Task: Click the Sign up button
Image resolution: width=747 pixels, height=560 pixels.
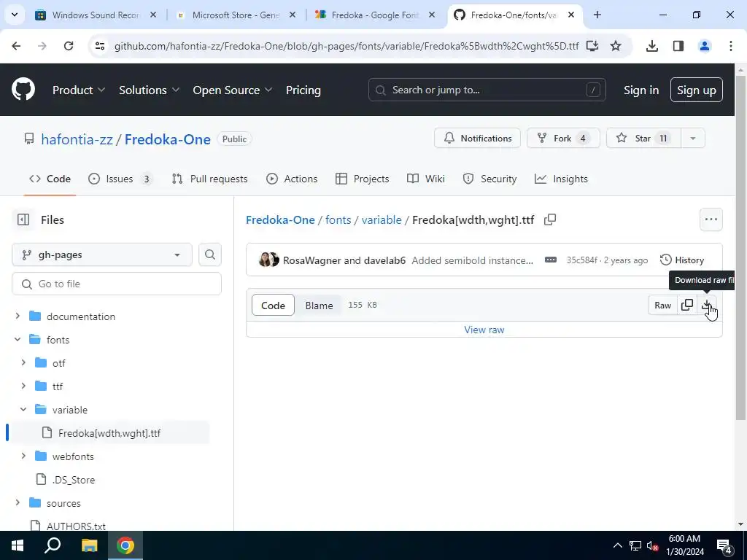Action: coord(696,90)
